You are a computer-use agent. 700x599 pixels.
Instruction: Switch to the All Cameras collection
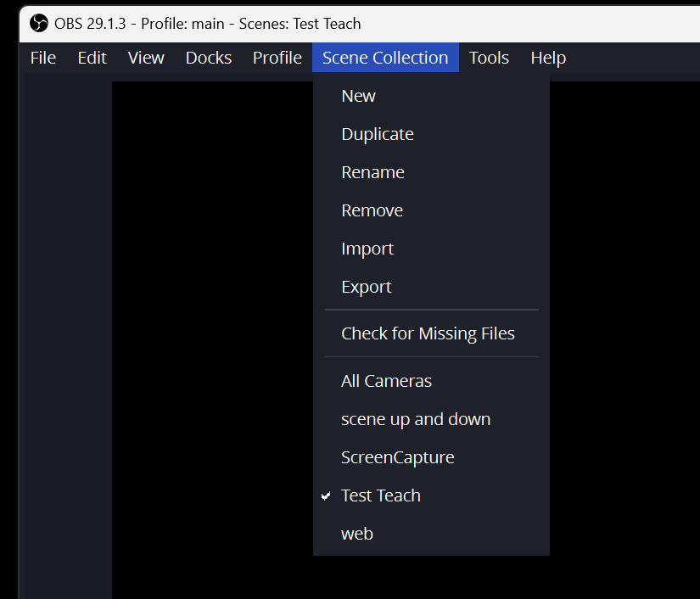(x=431, y=381)
